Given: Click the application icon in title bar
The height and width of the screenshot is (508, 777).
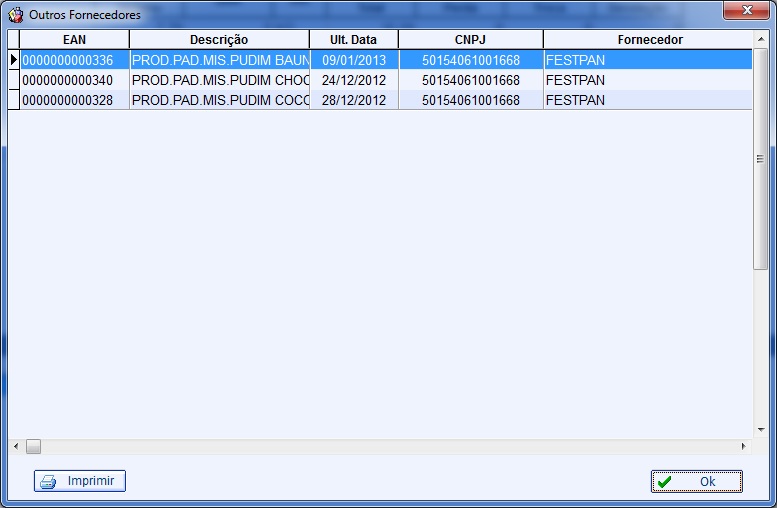Looking at the screenshot, I should pos(15,15).
